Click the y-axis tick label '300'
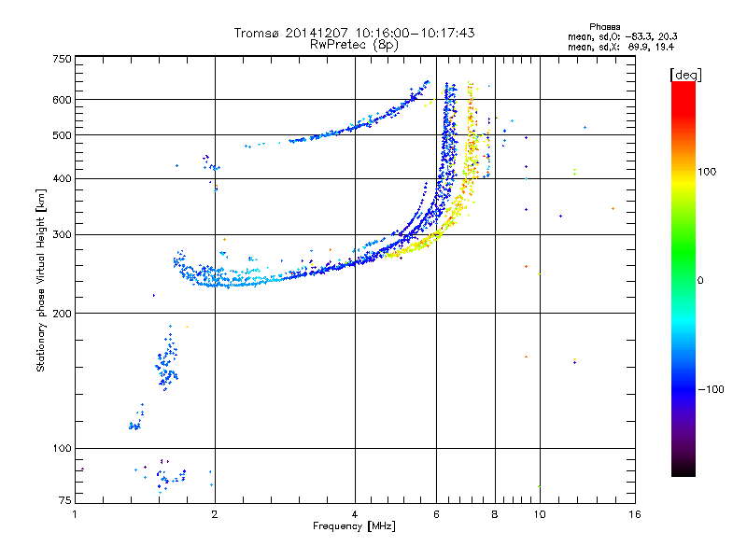Image resolution: width=747 pixels, height=560 pixels. (62, 234)
